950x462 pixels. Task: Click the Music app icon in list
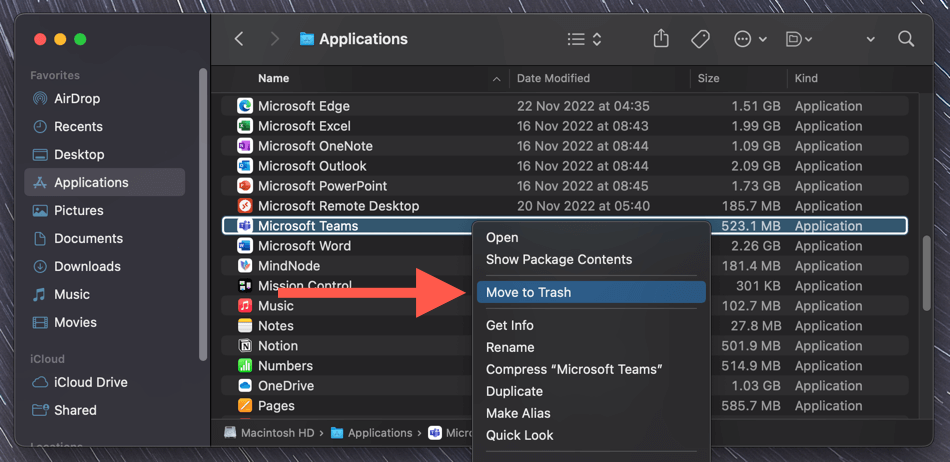point(245,306)
